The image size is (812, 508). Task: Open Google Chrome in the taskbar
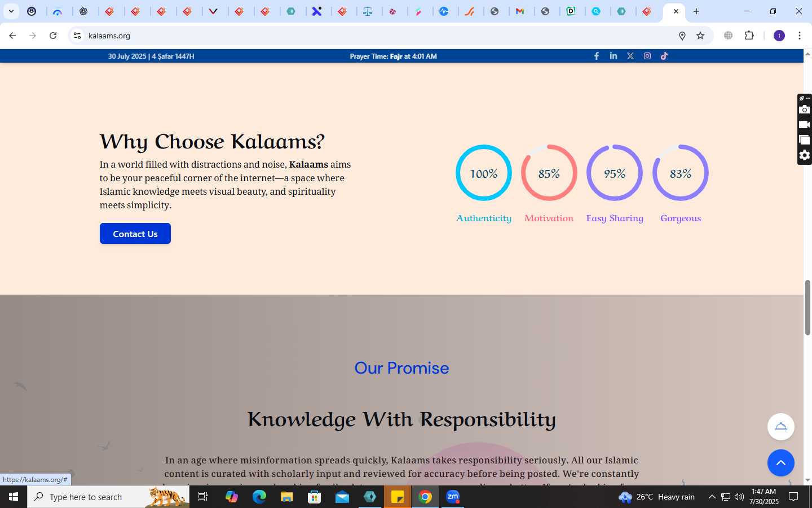[425, 497]
